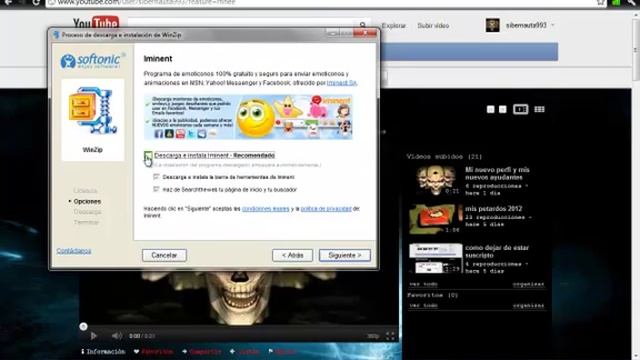Screen dimensions: 640x360
Task: Reload the page with the browser refresh icon
Action: tap(36, 2)
